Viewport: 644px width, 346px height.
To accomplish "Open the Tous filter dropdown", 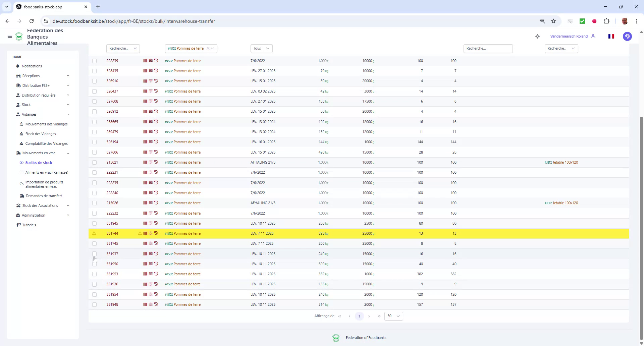I will point(261,48).
